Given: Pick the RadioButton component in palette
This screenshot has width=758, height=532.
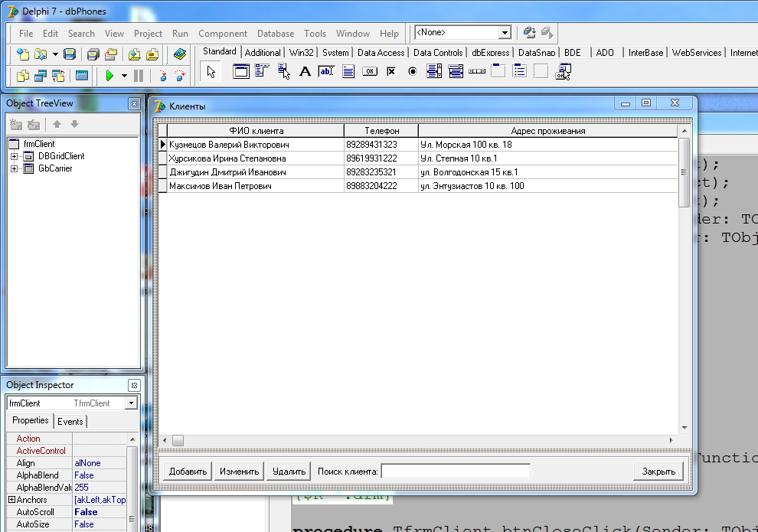Looking at the screenshot, I should click(413, 71).
